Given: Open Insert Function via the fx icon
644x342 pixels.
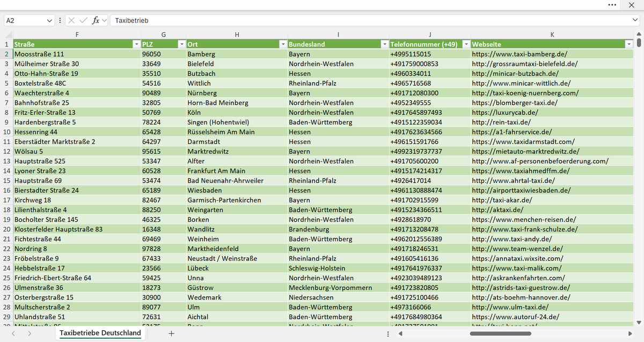Looking at the screenshot, I should (x=96, y=20).
